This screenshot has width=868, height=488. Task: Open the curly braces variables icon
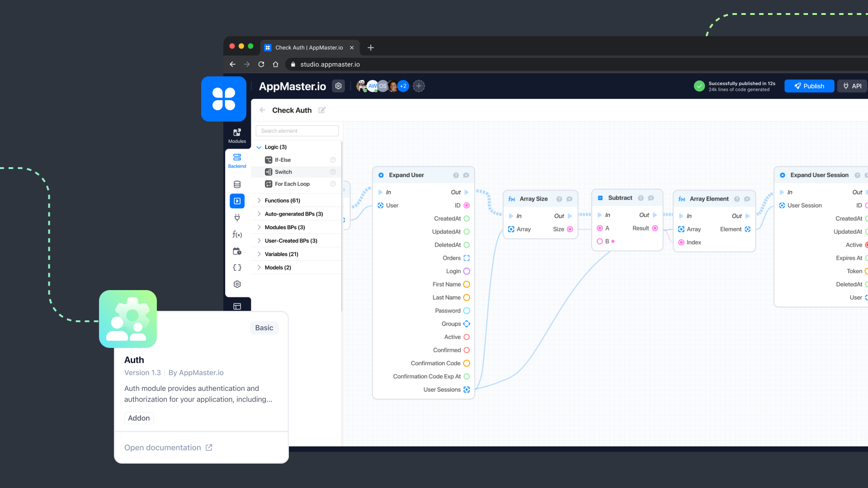coord(237,267)
